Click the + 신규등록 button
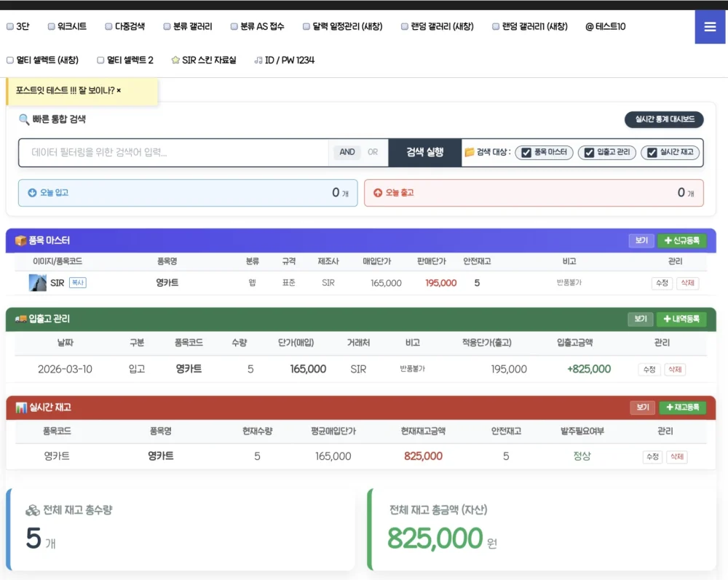728x580 pixels. (x=682, y=240)
